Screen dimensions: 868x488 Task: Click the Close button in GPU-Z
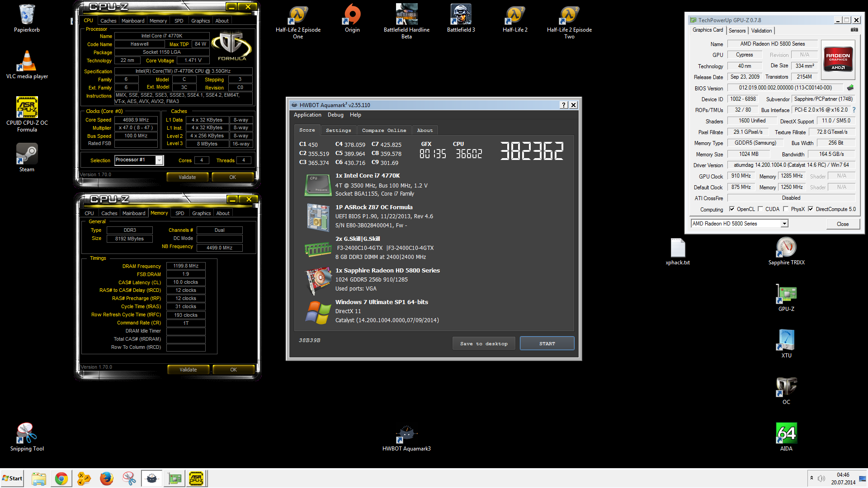pyautogui.click(x=843, y=224)
